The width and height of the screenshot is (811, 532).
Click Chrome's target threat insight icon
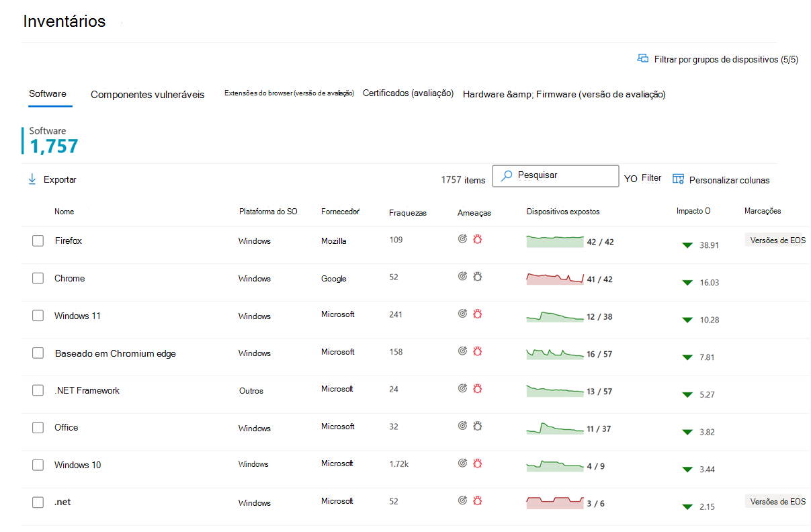tap(462, 275)
